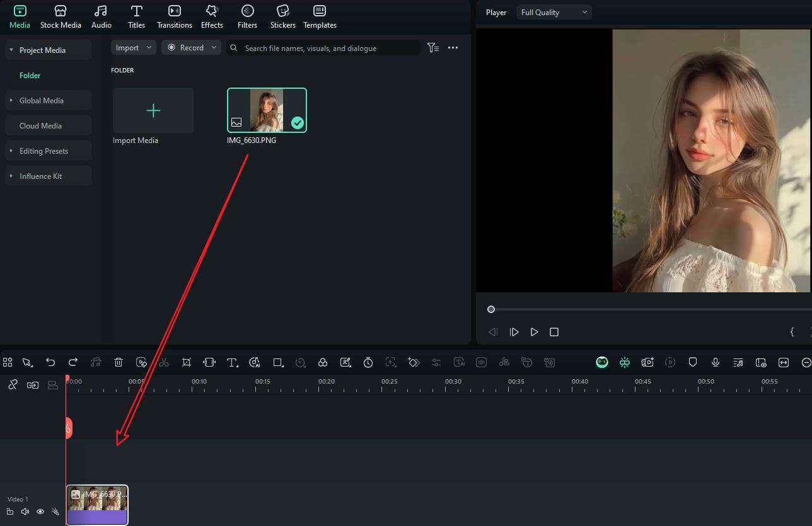The image size is (812, 526).
Task: Click the green AI assistant robot icon
Action: click(x=602, y=362)
